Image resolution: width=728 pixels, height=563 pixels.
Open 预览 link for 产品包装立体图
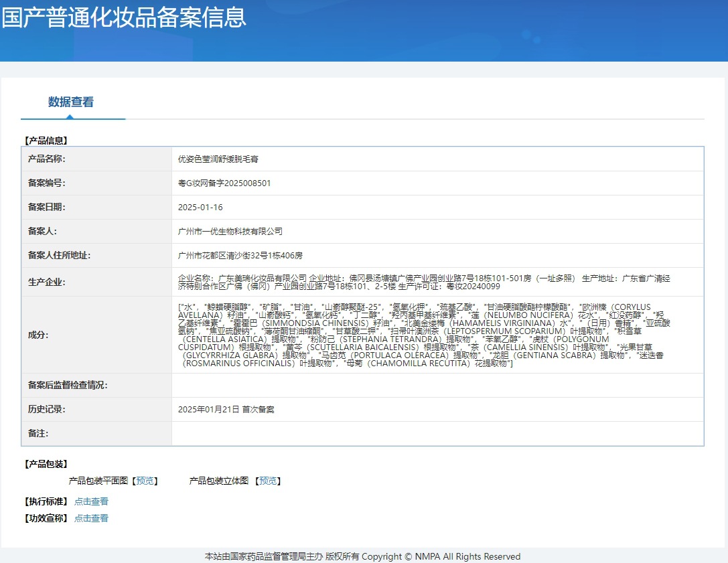coord(268,481)
